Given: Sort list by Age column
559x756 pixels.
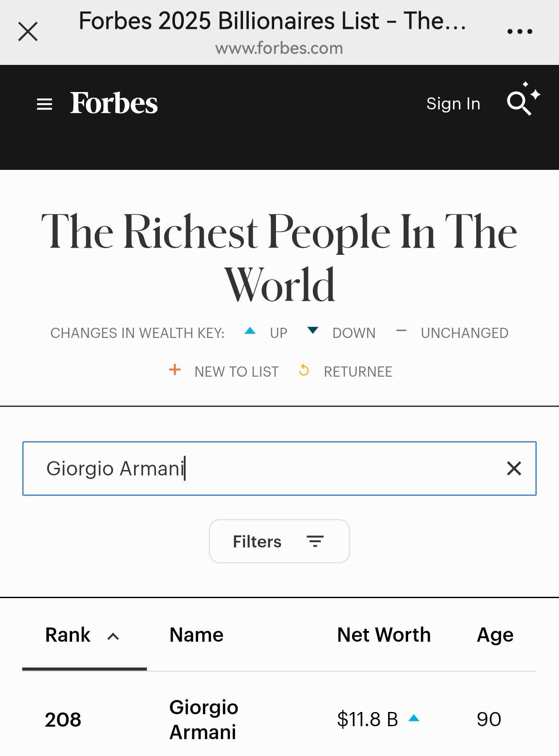Looking at the screenshot, I should coord(495,635).
